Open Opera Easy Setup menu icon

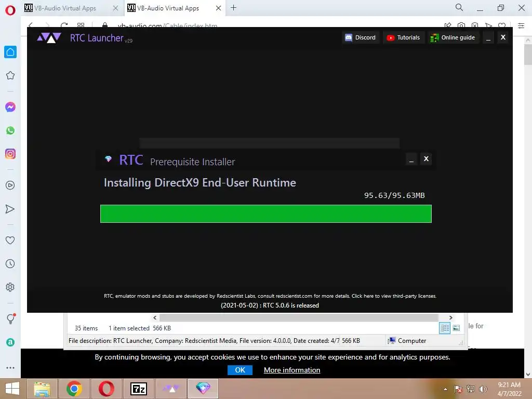click(x=521, y=25)
